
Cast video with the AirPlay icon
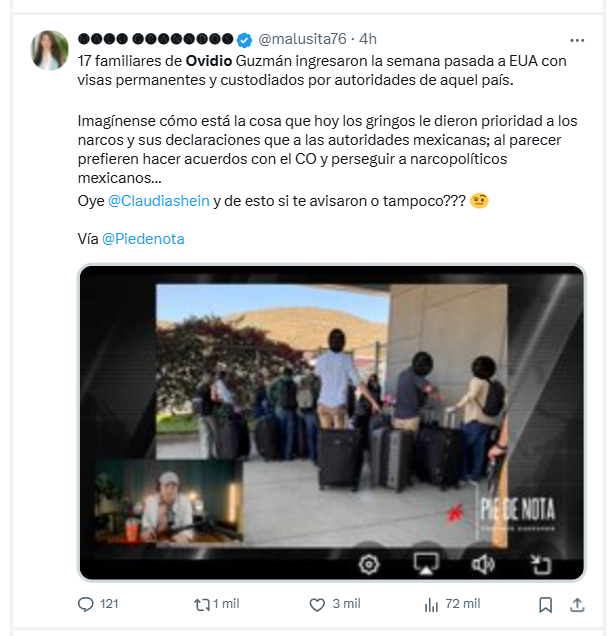426,564
